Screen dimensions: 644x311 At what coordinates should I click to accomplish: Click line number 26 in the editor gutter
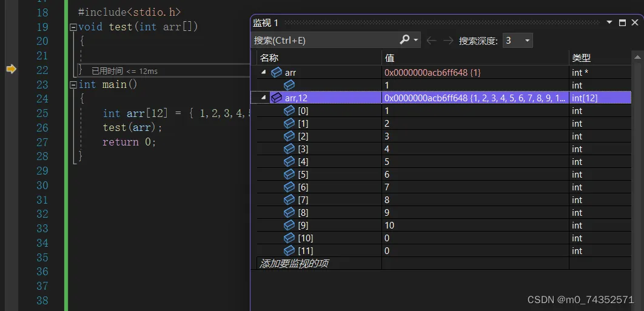42,127
